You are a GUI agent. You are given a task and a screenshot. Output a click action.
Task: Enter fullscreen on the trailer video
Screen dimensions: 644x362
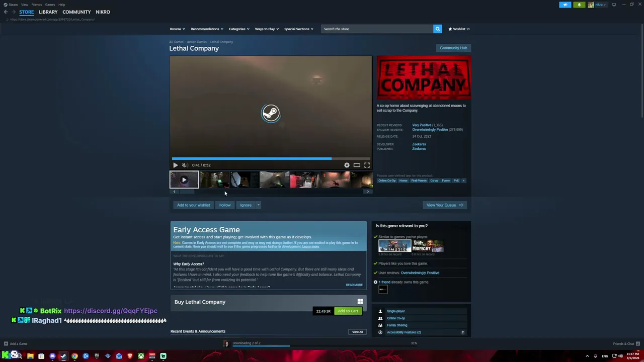point(367,165)
